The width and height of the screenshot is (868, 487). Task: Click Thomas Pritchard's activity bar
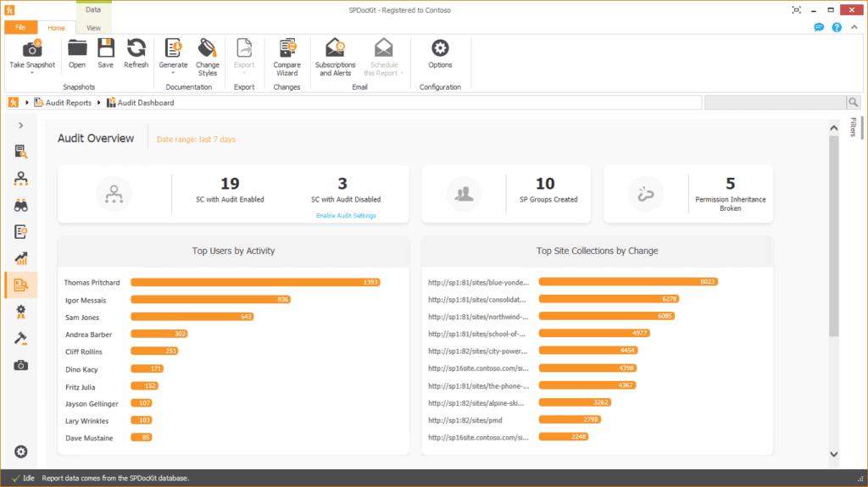click(255, 282)
